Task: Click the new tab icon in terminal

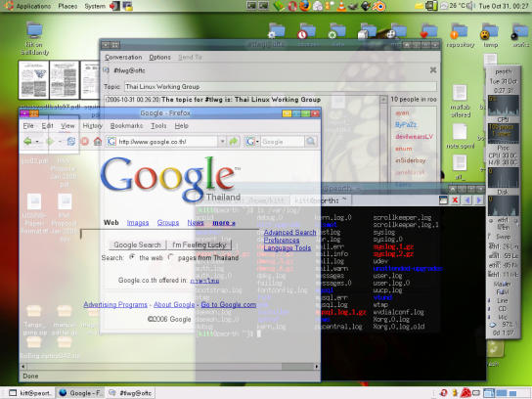Action: coord(443,200)
